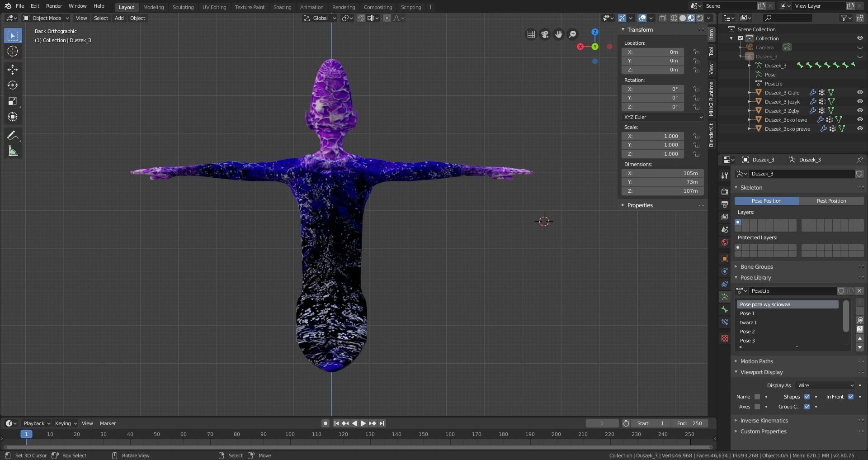Select the 3D Cursor tool
Image resolution: width=868 pixels, height=460 pixels.
point(13,51)
